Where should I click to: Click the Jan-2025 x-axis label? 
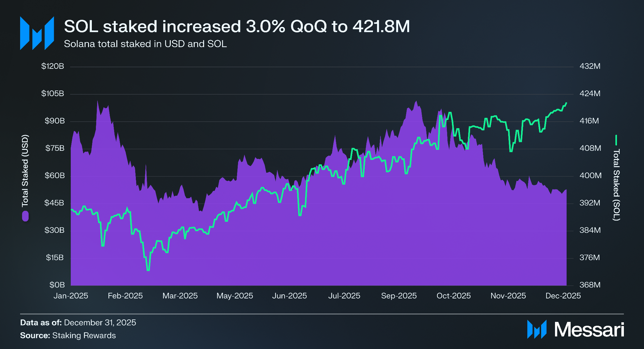tap(71, 296)
